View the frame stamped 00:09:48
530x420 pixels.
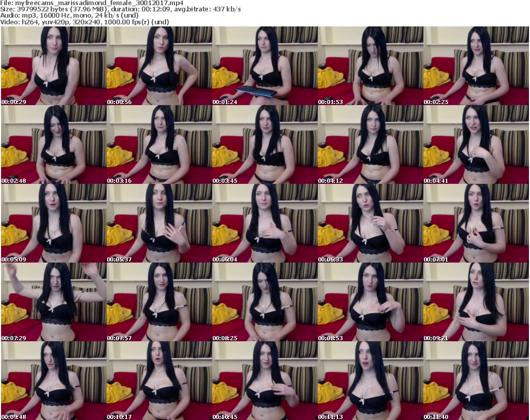[x=54, y=381]
